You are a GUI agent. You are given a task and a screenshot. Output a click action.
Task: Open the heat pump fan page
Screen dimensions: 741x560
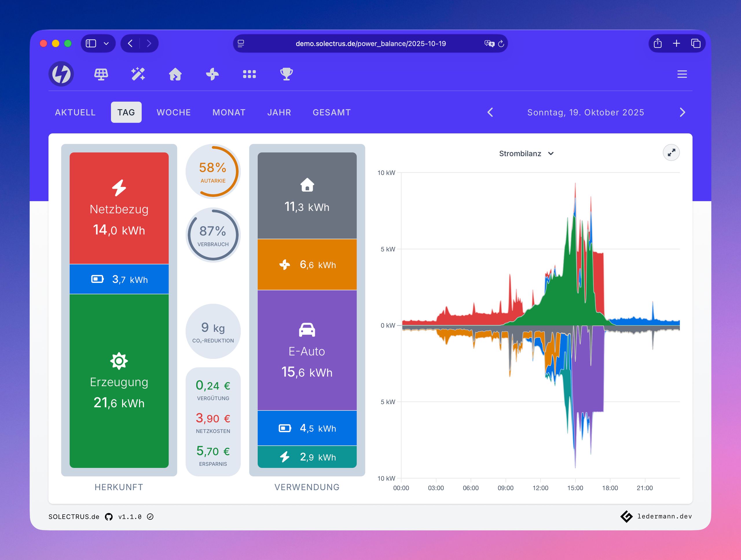[212, 74]
